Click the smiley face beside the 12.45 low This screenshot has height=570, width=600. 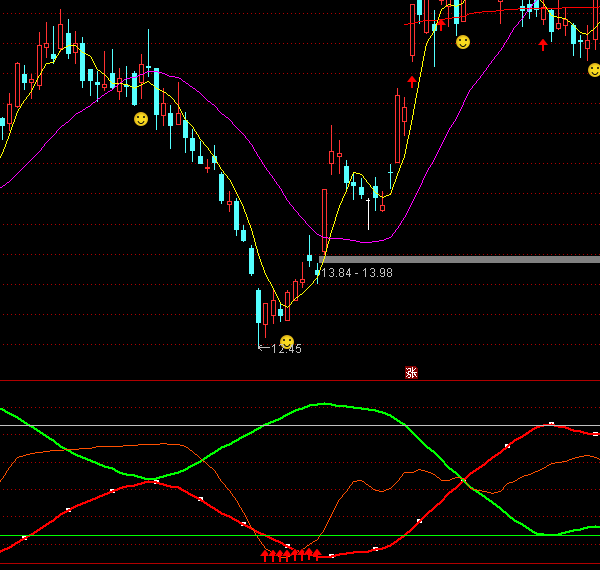(x=287, y=342)
